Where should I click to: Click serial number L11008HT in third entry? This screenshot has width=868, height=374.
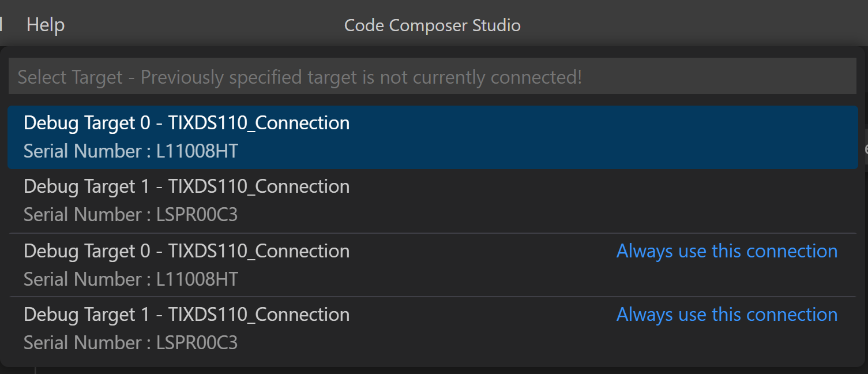(x=130, y=279)
